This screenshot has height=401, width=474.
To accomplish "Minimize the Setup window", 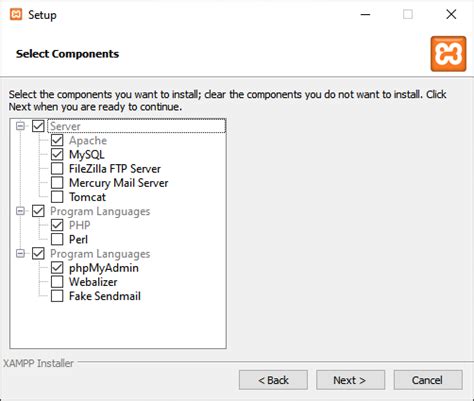I will click(x=365, y=15).
